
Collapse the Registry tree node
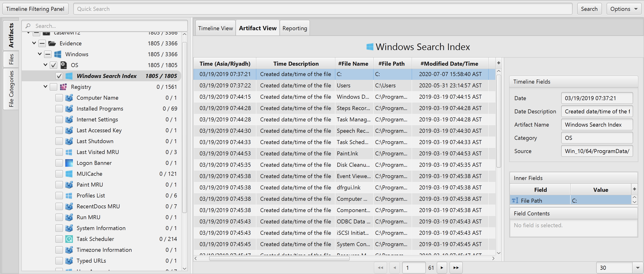click(45, 87)
